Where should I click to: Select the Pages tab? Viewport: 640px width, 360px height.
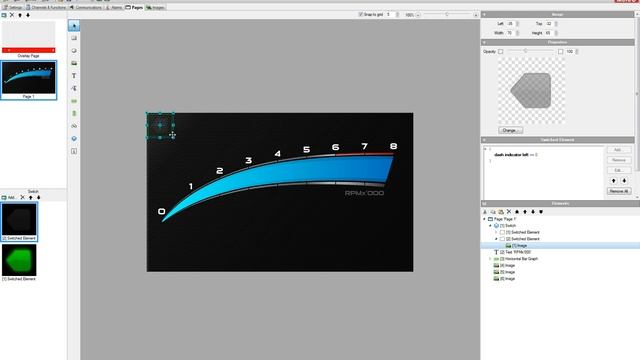tap(134, 7)
